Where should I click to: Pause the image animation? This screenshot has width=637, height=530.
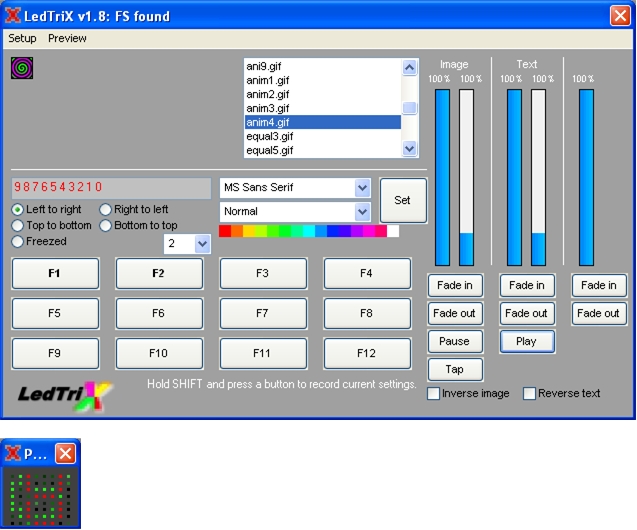[455, 342]
